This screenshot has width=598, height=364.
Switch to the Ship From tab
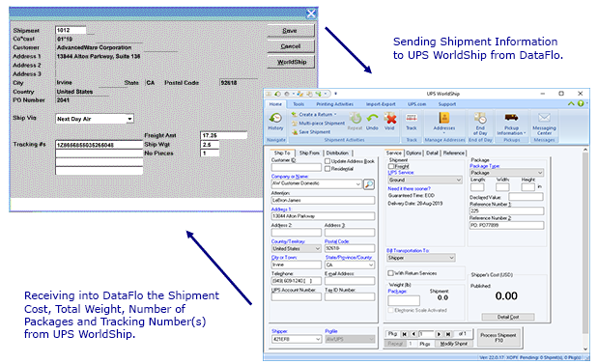[x=309, y=153]
